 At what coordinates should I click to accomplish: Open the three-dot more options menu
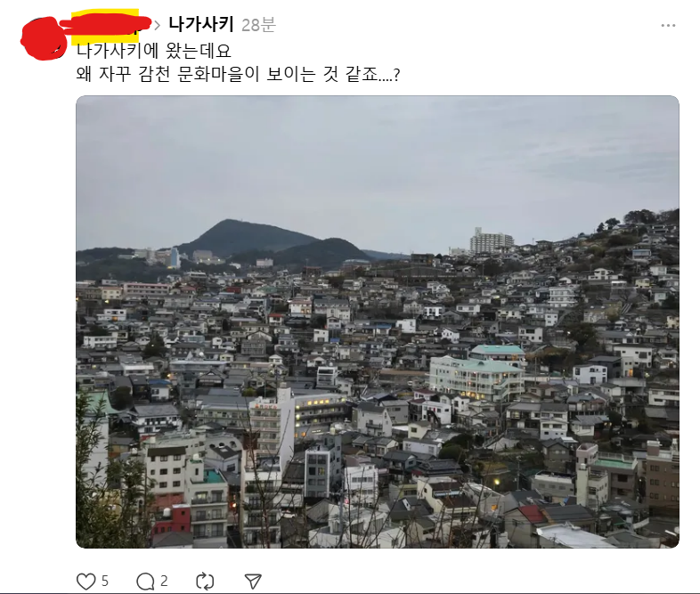point(668,26)
